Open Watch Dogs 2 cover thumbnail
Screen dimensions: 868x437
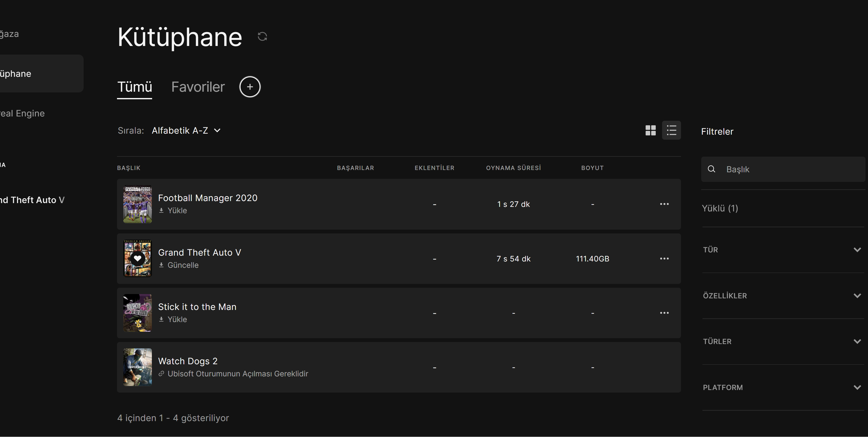coord(137,367)
